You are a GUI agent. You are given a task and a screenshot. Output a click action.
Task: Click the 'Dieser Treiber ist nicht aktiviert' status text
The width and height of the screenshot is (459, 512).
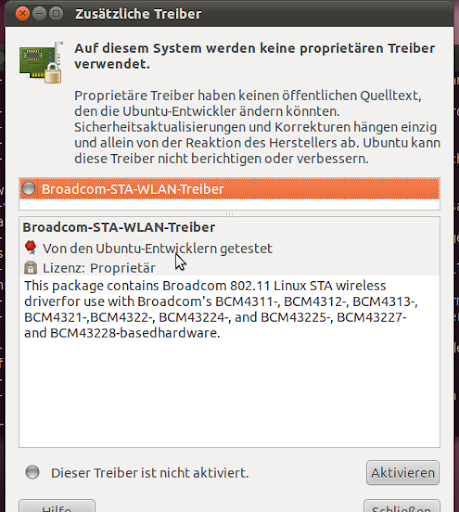pos(150,473)
